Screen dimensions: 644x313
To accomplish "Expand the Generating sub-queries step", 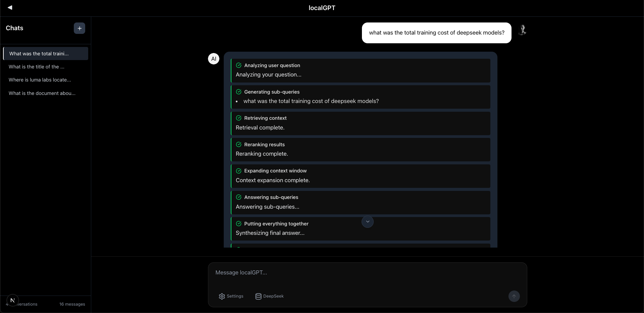I will click(272, 92).
